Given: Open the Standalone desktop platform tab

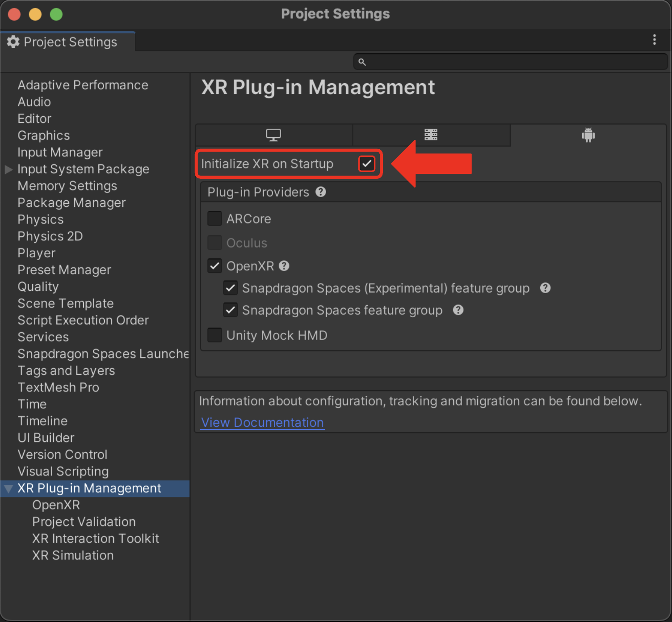Looking at the screenshot, I should 273,135.
